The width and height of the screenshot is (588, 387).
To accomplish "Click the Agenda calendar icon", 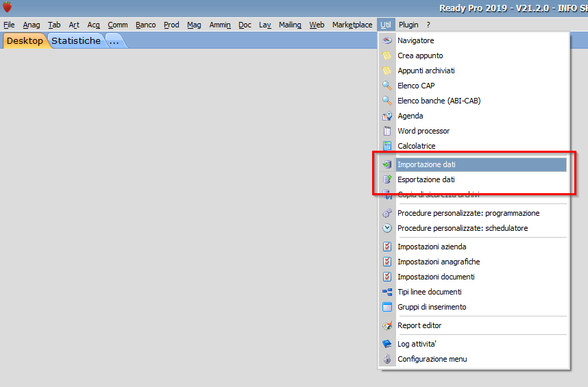I will (x=387, y=116).
